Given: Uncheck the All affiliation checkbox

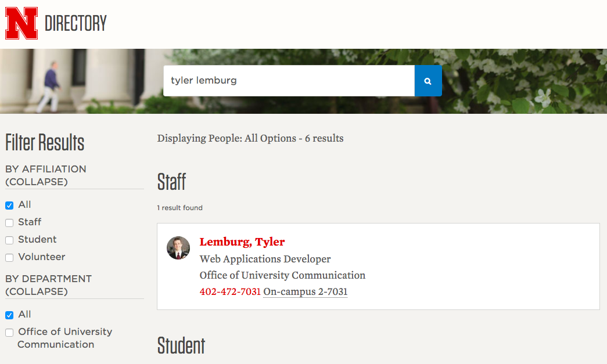Looking at the screenshot, I should 9,205.
